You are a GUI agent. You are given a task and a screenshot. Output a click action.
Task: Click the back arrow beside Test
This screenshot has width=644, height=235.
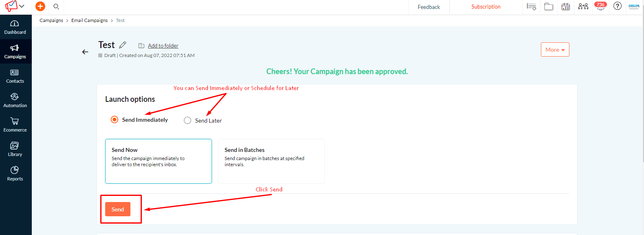(x=85, y=52)
